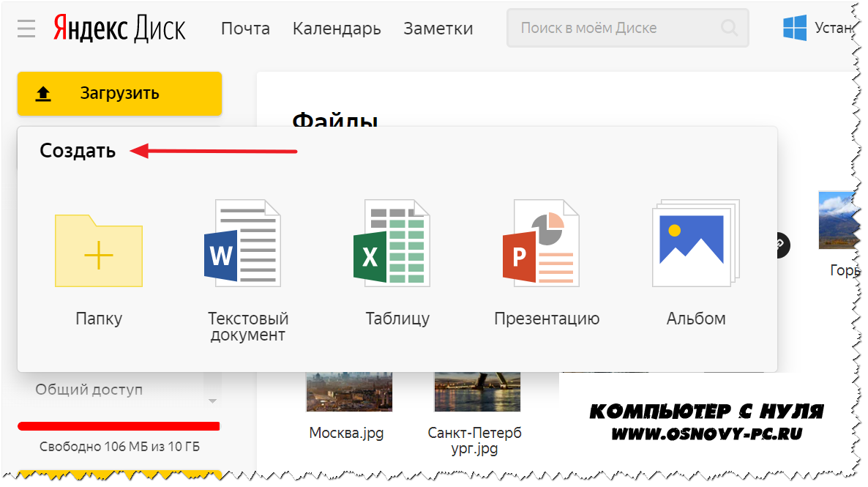Click the Яндекс Диск logo
868x487 pixels.
pos(119,29)
